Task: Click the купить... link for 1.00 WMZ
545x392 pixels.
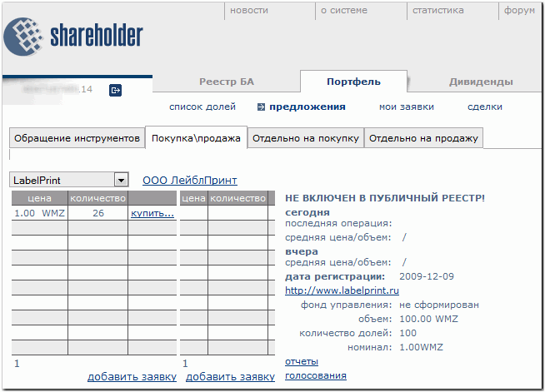Action: click(152, 213)
